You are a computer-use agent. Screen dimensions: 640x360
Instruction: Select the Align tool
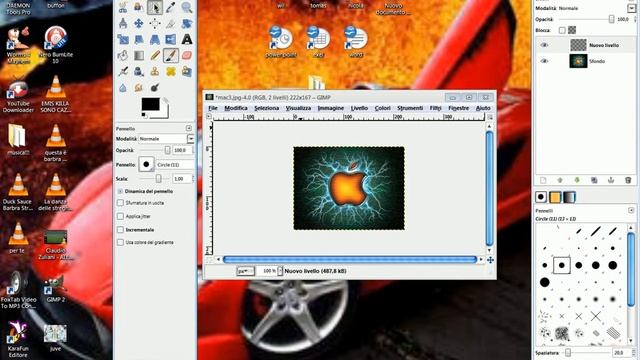click(x=155, y=23)
